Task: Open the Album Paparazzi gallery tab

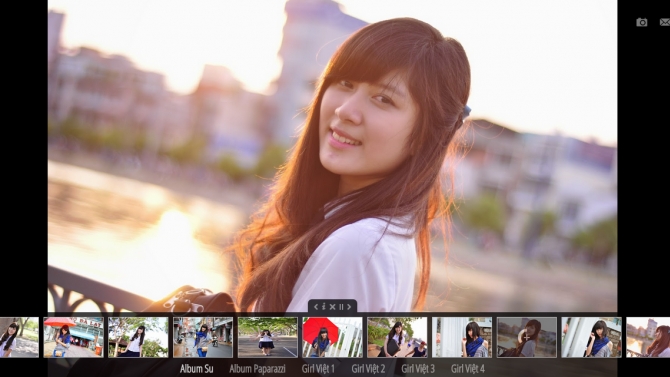Action: coord(257,368)
